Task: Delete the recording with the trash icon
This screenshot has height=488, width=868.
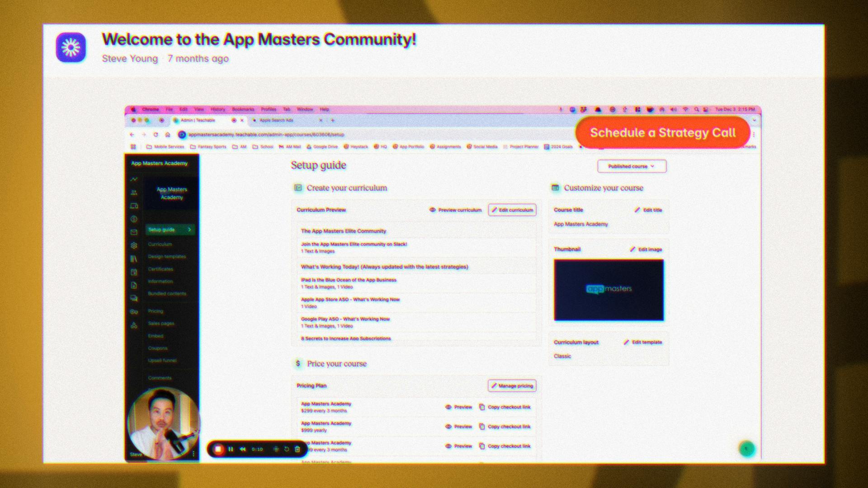Action: tap(297, 449)
